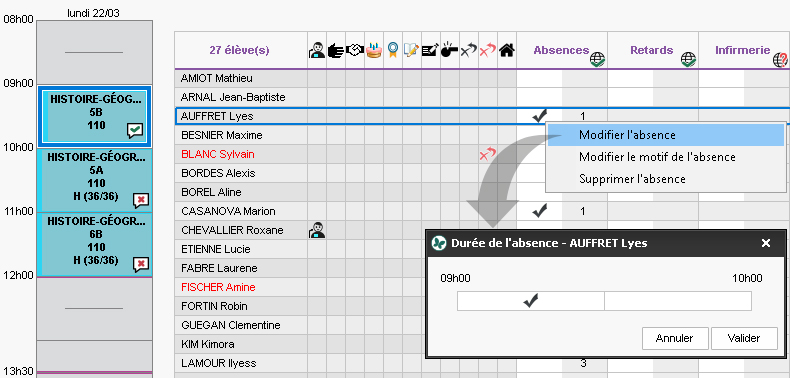
Task: Click the Valider button
Action: click(744, 338)
